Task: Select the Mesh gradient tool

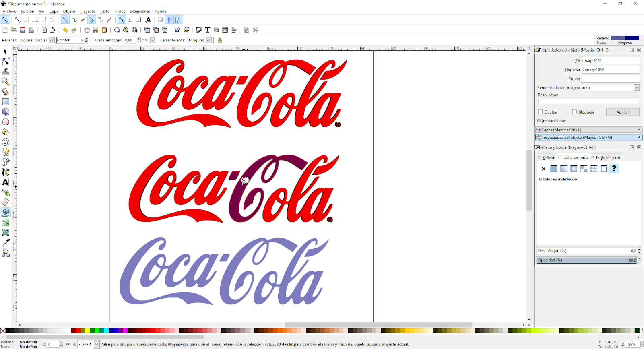Action: point(6,233)
